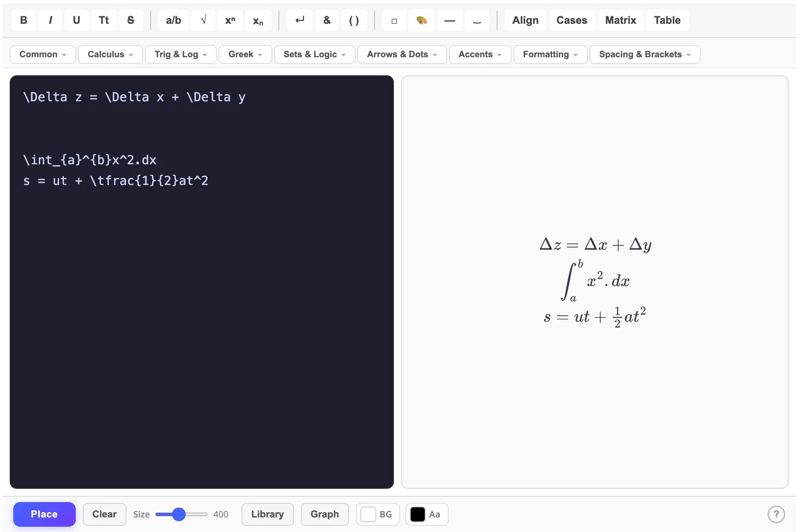Expand the Accents dropdown
This screenshot has height=532, width=809.
(480, 55)
